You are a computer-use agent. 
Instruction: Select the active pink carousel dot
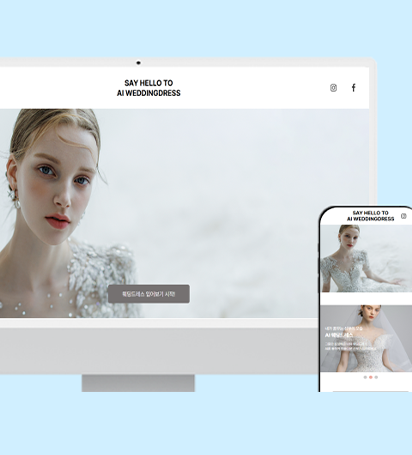click(371, 377)
